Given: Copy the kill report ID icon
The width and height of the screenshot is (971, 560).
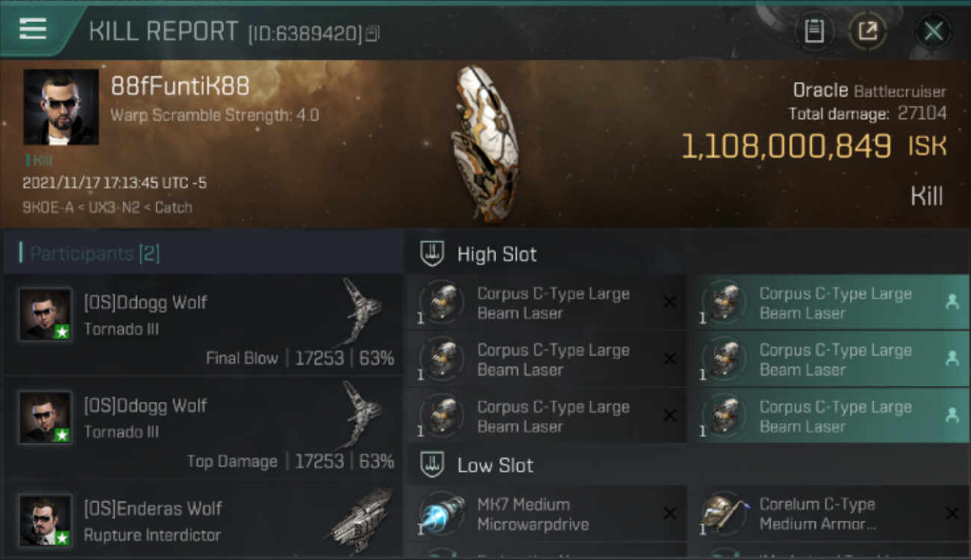Looking at the screenshot, I should (372, 33).
